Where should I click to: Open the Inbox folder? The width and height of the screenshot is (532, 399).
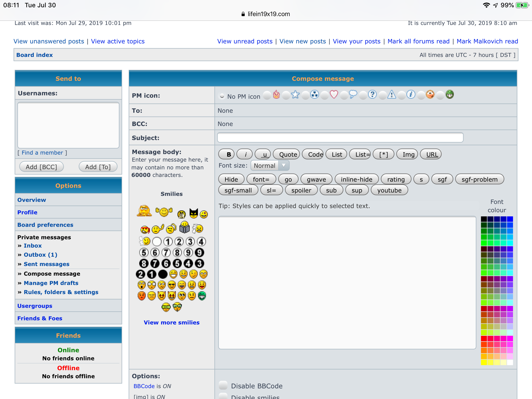[32, 246]
